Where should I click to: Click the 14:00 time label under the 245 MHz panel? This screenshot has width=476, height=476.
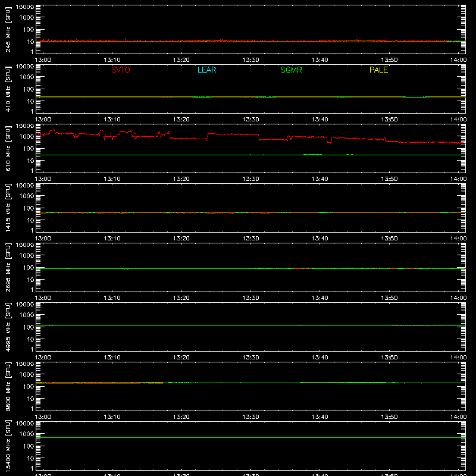[458, 60]
